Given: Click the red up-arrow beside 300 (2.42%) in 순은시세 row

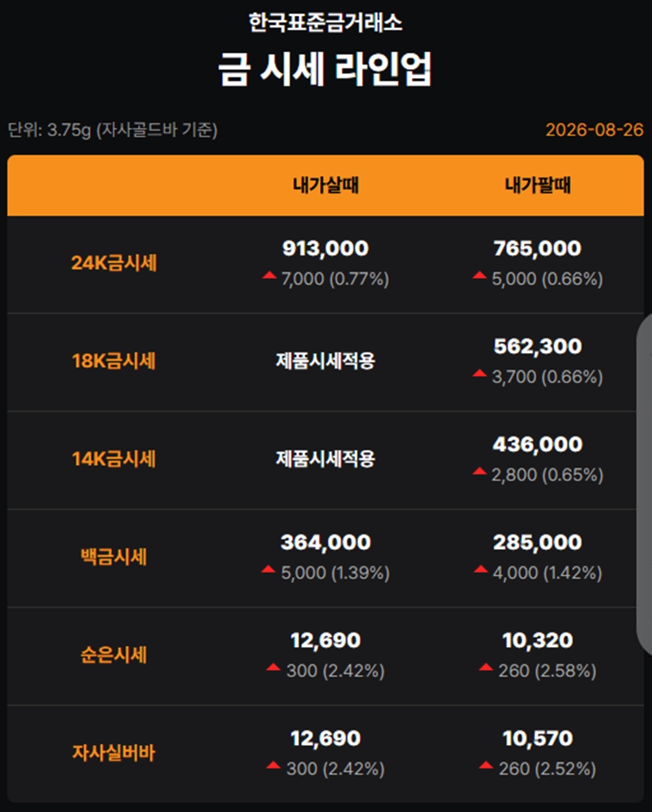Looking at the screenshot, I should [273, 668].
